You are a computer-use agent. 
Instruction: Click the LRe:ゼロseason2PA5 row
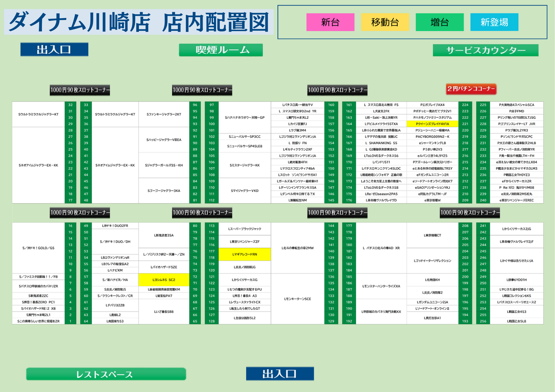[381, 194]
